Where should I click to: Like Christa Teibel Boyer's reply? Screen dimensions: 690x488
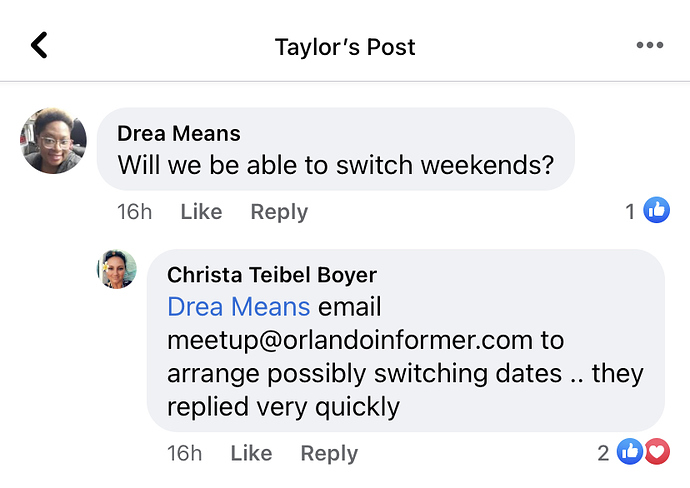[251, 454]
